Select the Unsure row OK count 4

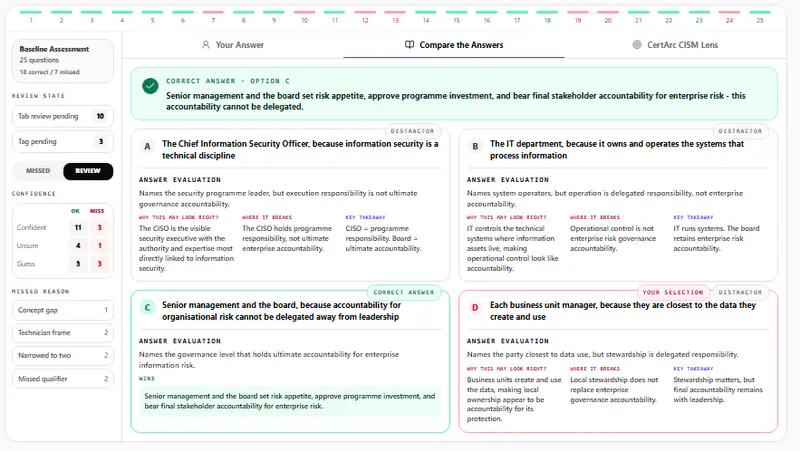pos(78,245)
